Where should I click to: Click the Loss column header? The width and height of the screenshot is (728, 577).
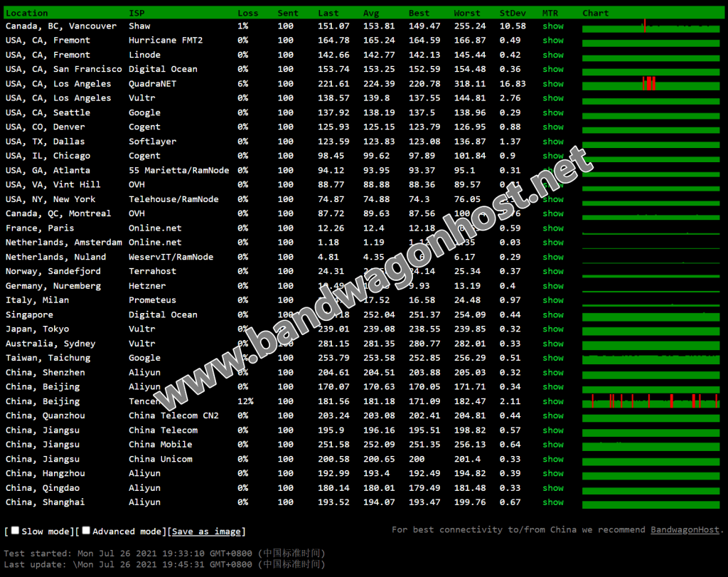(248, 13)
